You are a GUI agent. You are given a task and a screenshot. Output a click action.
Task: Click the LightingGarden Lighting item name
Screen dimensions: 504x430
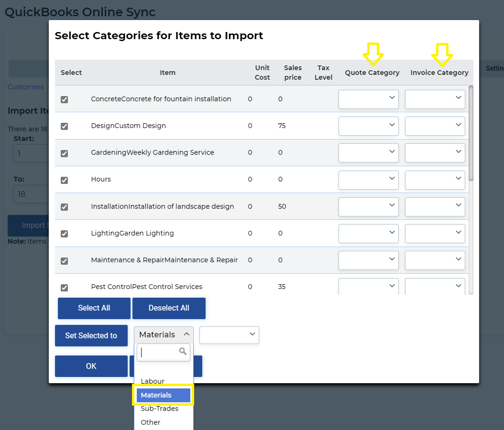click(x=132, y=233)
